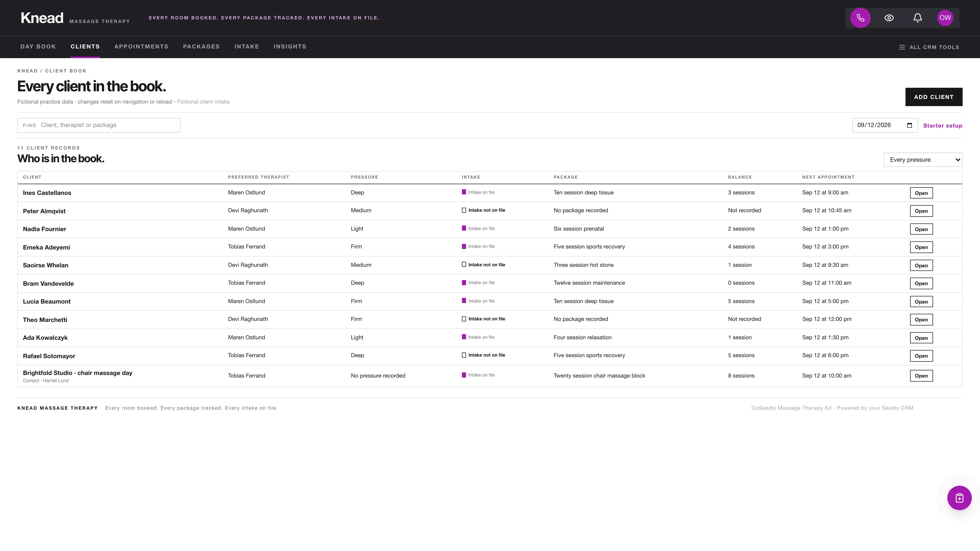Click client name Nadia Fournier

pos(44,229)
